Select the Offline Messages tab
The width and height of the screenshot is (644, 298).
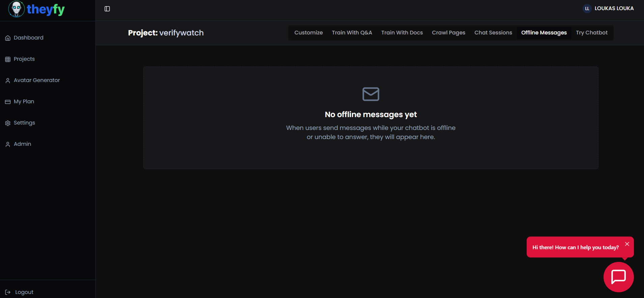tap(544, 33)
